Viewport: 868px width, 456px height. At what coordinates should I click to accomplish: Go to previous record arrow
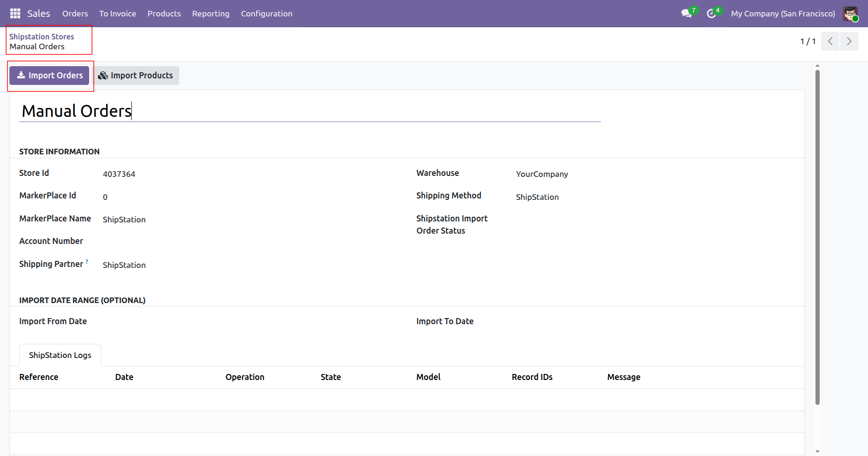click(830, 41)
